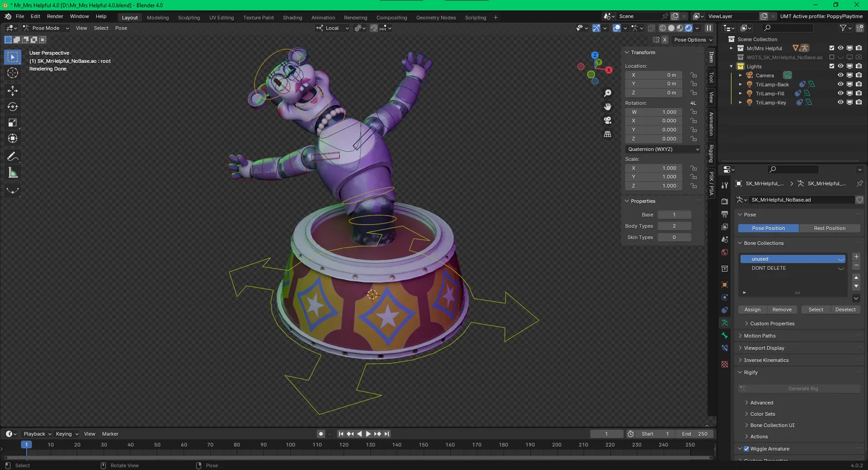
Task: Switch to rendered viewport shading
Action: click(688, 28)
